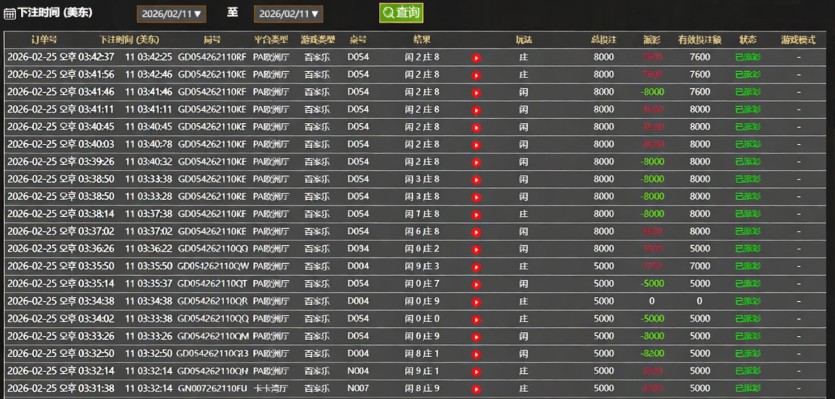Image resolution: width=835 pixels, height=399 pixels.
Task: Click table number N004
Action: click(x=358, y=371)
